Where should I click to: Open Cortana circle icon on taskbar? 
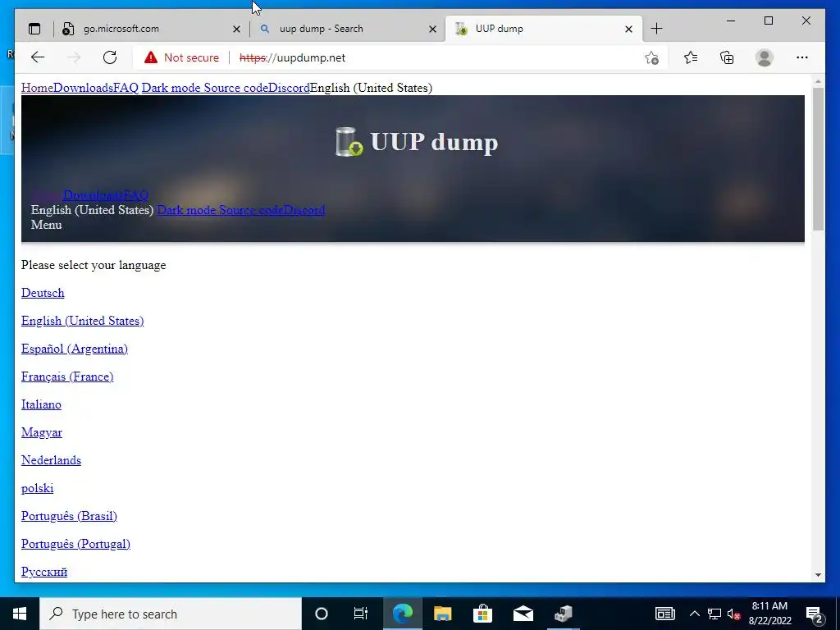coord(322,614)
